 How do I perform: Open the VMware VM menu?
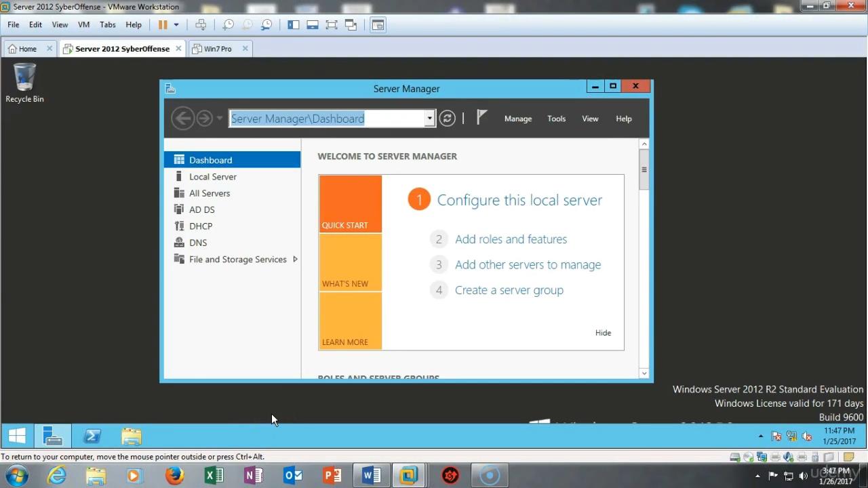pyautogui.click(x=84, y=24)
